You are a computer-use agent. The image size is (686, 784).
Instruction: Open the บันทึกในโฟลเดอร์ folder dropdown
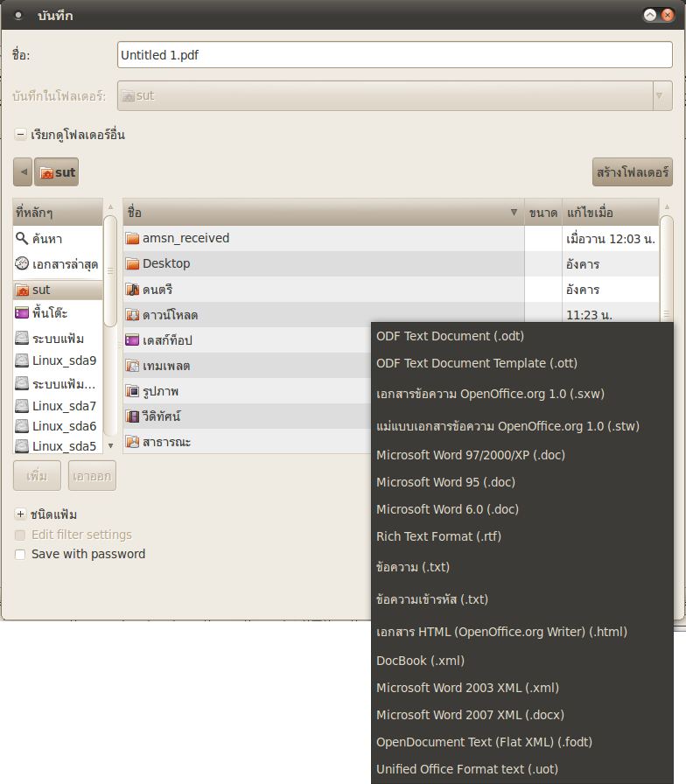click(395, 95)
